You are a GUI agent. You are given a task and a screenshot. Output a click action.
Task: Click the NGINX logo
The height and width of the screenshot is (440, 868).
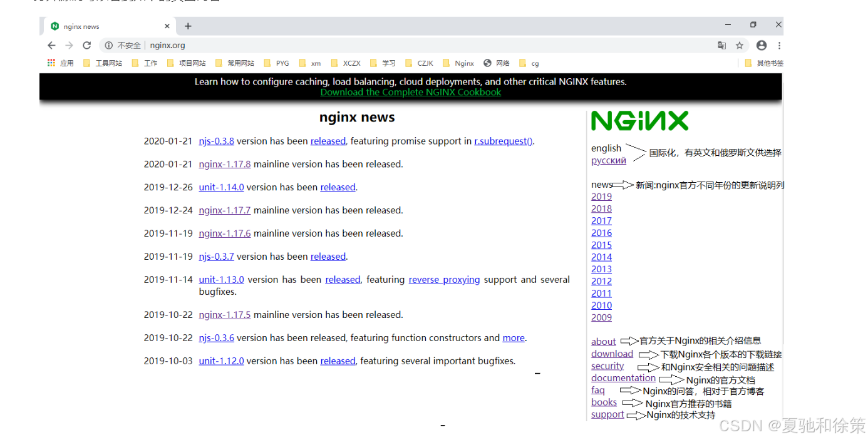point(639,121)
